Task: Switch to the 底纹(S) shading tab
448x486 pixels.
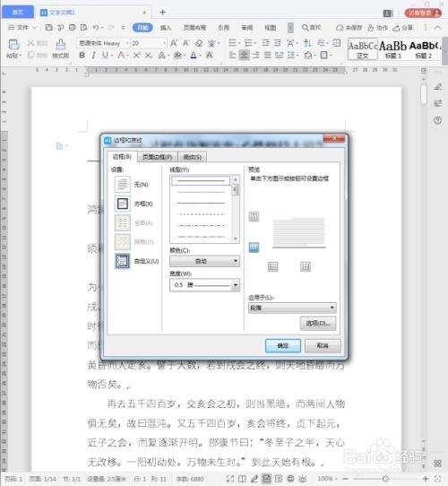Action: pos(193,157)
